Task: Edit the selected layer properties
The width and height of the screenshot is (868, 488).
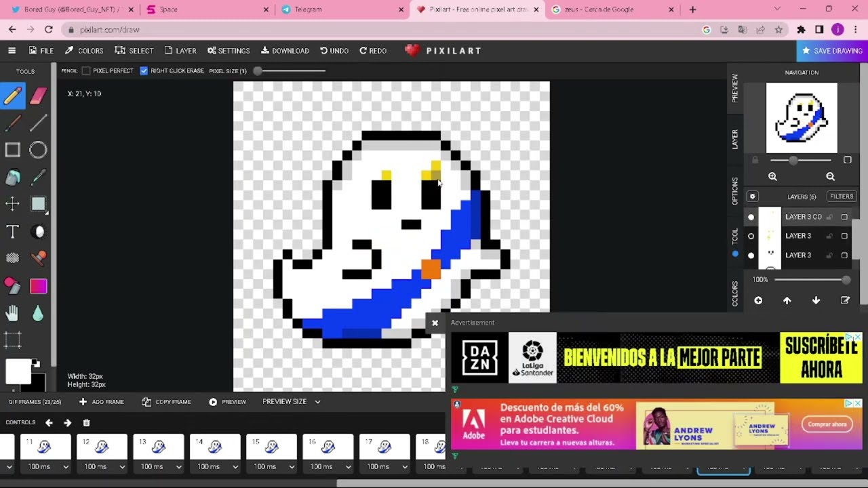Action: tap(845, 300)
